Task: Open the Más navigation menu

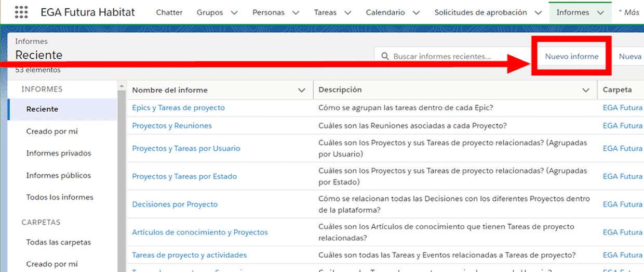Action: (629, 12)
